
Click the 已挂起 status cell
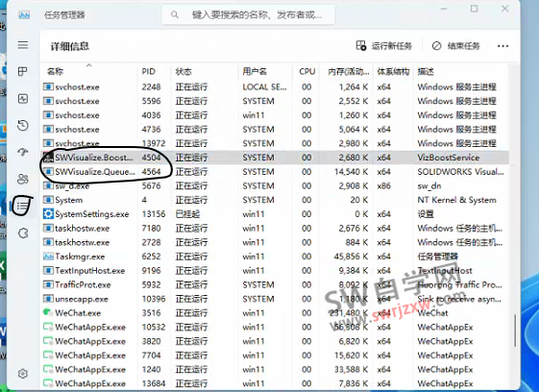pyautogui.click(x=187, y=214)
